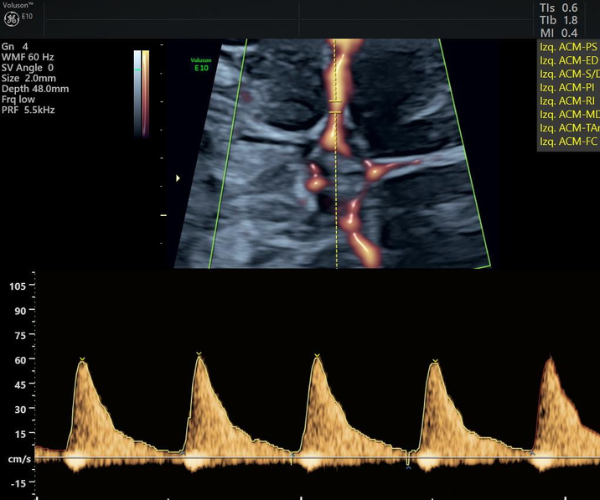Select the 'Frq low' parameter

18,99
